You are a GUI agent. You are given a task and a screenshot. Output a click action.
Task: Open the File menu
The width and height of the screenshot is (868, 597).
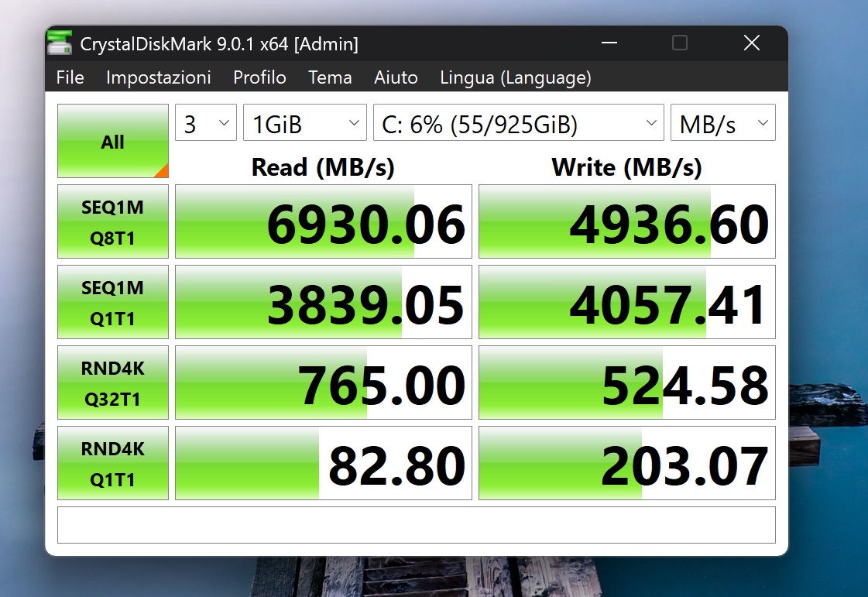pos(70,77)
